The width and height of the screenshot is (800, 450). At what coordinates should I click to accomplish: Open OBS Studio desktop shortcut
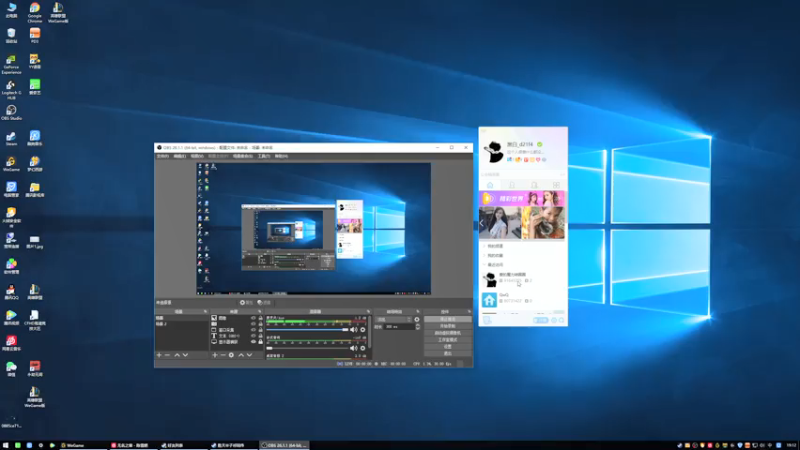click(x=11, y=113)
